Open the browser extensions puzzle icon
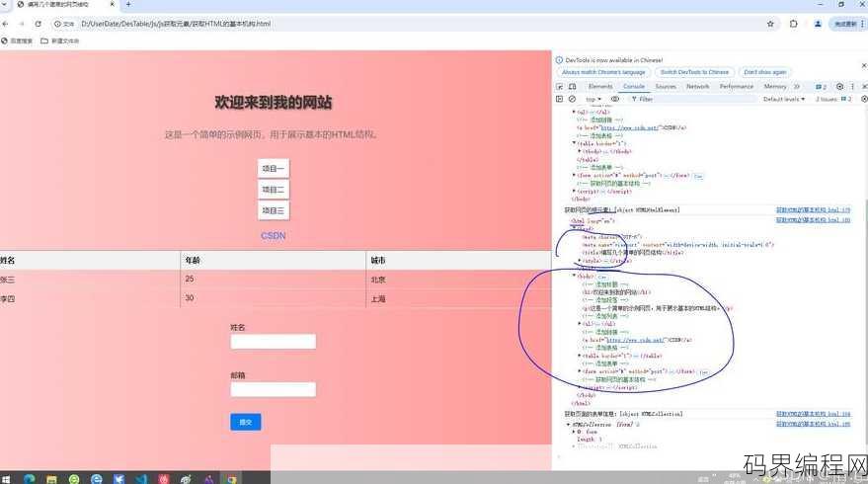This screenshot has width=868, height=484. click(x=794, y=24)
